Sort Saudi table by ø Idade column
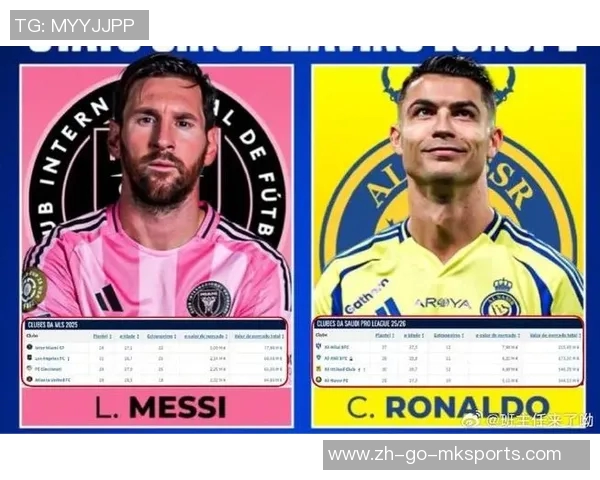Screen dimensions: 600x480 414,335
